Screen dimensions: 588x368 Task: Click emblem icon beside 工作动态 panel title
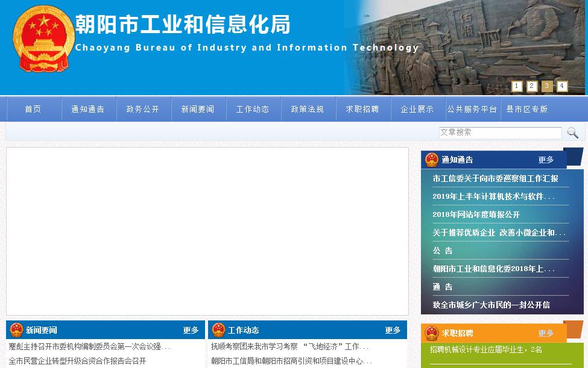tap(218, 330)
